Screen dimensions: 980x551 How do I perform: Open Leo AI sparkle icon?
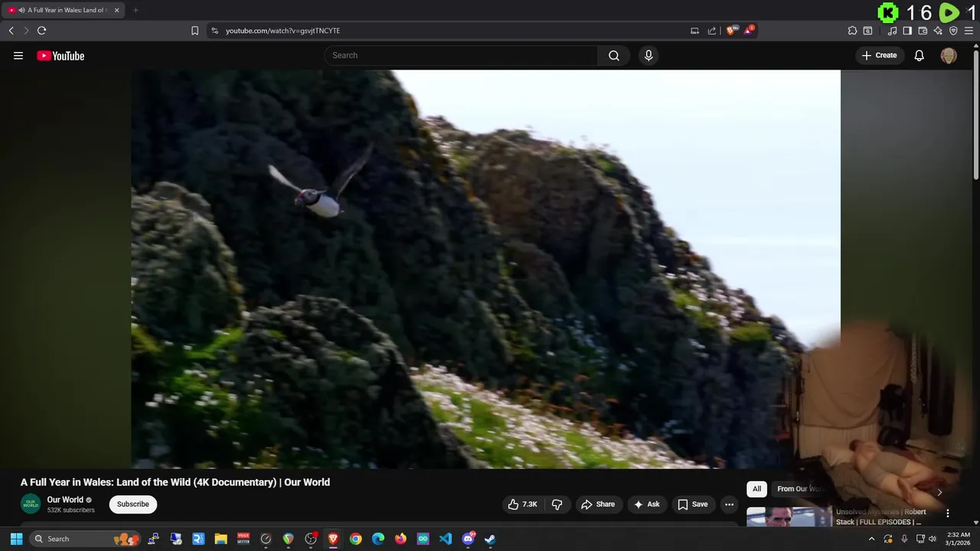pyautogui.click(x=938, y=31)
